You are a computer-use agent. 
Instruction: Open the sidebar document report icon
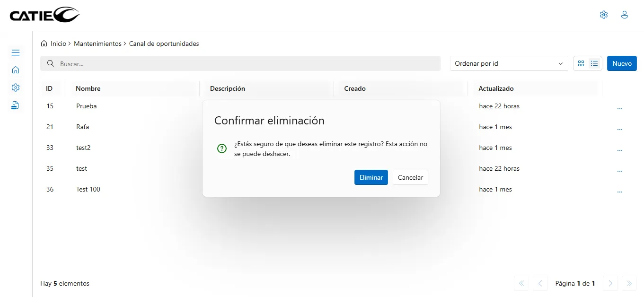coord(16,105)
